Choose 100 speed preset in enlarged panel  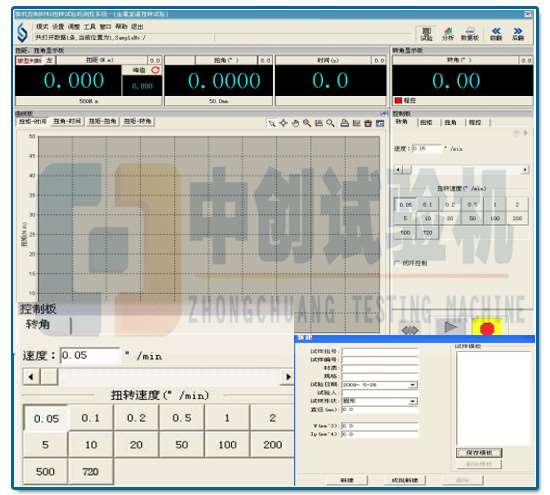click(227, 444)
